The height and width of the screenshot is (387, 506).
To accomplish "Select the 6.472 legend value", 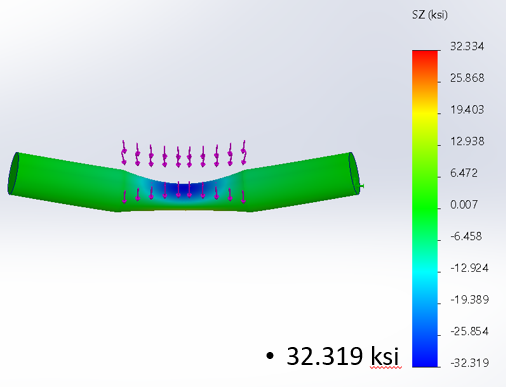I will [x=464, y=173].
